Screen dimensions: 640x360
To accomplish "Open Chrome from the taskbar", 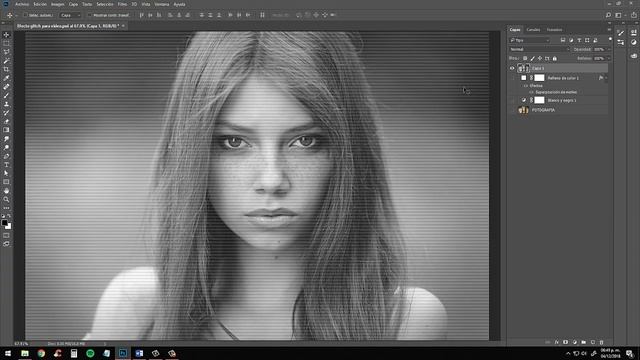I will coord(41,353).
